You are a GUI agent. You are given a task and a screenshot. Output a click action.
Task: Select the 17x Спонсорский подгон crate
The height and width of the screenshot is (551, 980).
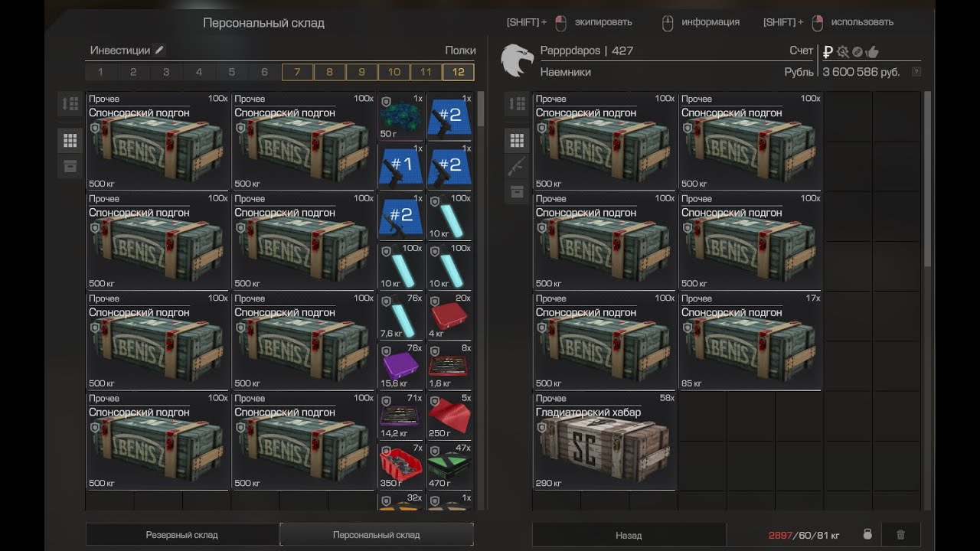(750, 341)
